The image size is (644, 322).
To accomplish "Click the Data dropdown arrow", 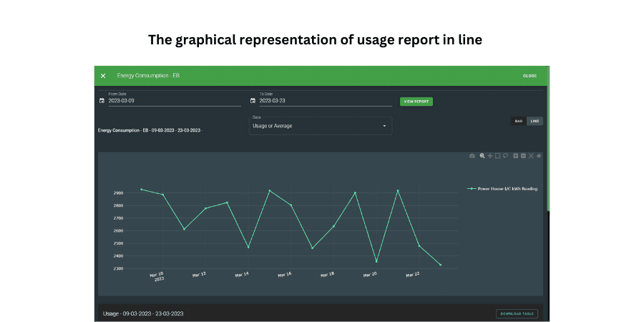I will pyautogui.click(x=384, y=126).
